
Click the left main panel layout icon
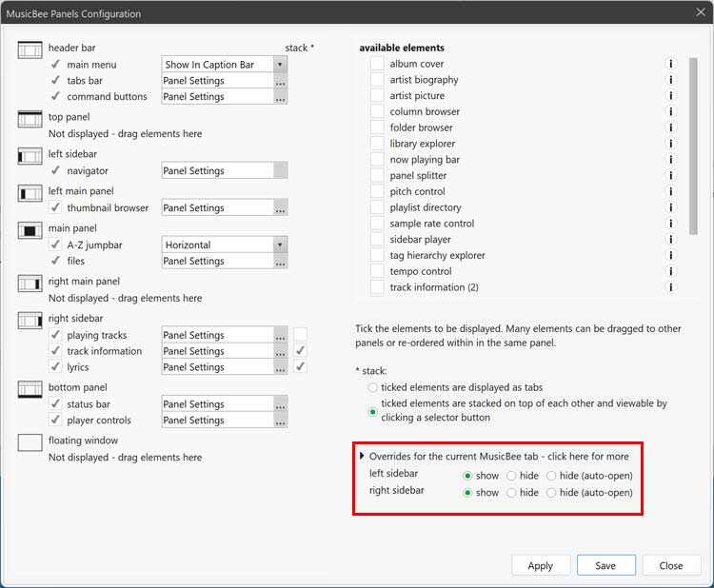pos(30,193)
